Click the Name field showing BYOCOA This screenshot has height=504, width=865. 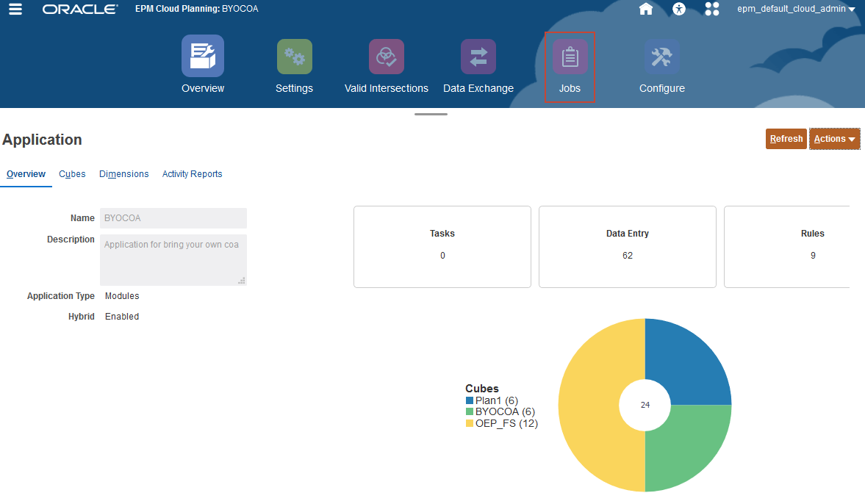tap(173, 218)
